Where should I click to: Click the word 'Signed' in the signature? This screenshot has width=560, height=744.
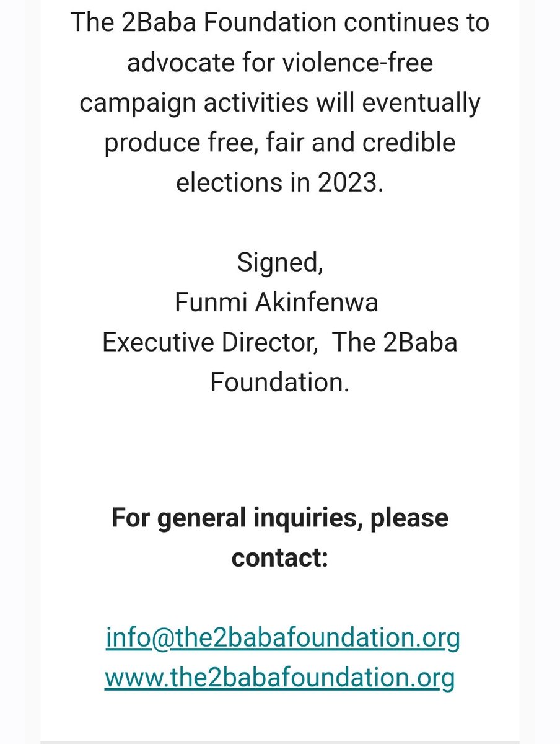click(x=277, y=263)
